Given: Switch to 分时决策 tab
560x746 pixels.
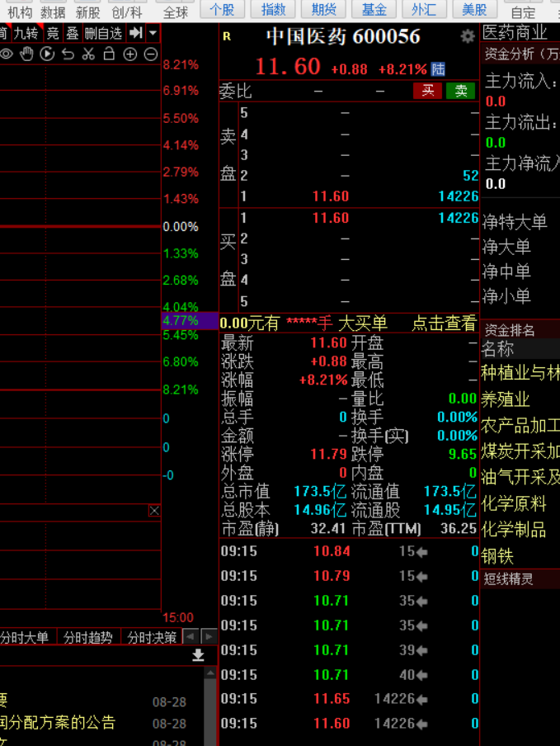Looking at the screenshot, I should coord(152,637).
